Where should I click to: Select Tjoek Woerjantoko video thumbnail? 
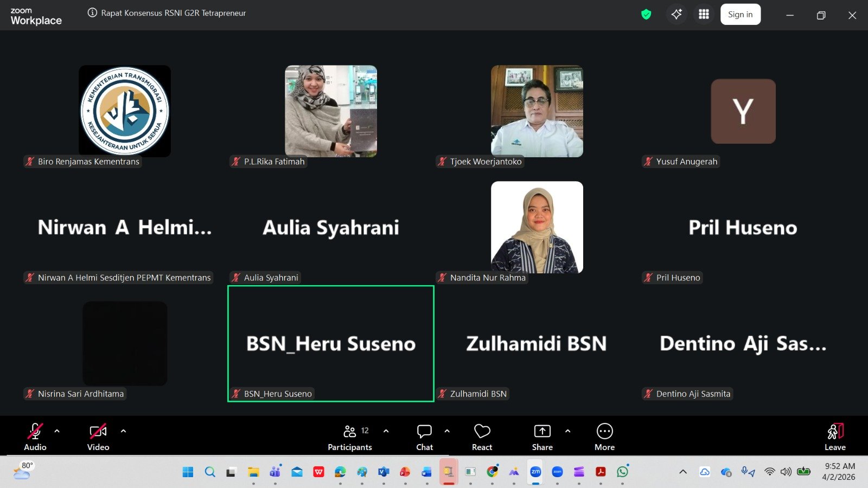pyautogui.click(x=537, y=111)
